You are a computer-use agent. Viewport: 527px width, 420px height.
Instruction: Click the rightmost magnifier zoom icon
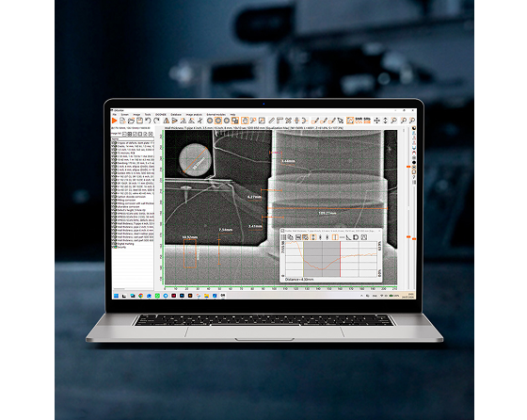click(412, 121)
